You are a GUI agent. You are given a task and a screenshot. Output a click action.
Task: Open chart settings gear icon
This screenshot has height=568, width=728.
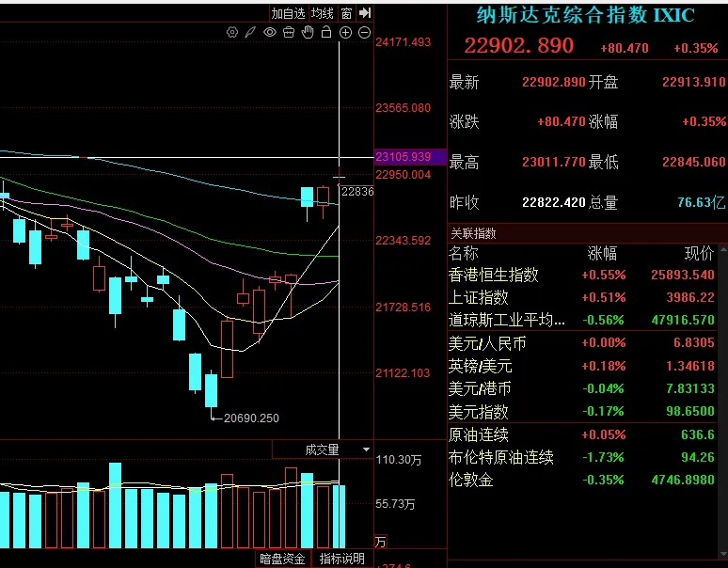click(232, 33)
